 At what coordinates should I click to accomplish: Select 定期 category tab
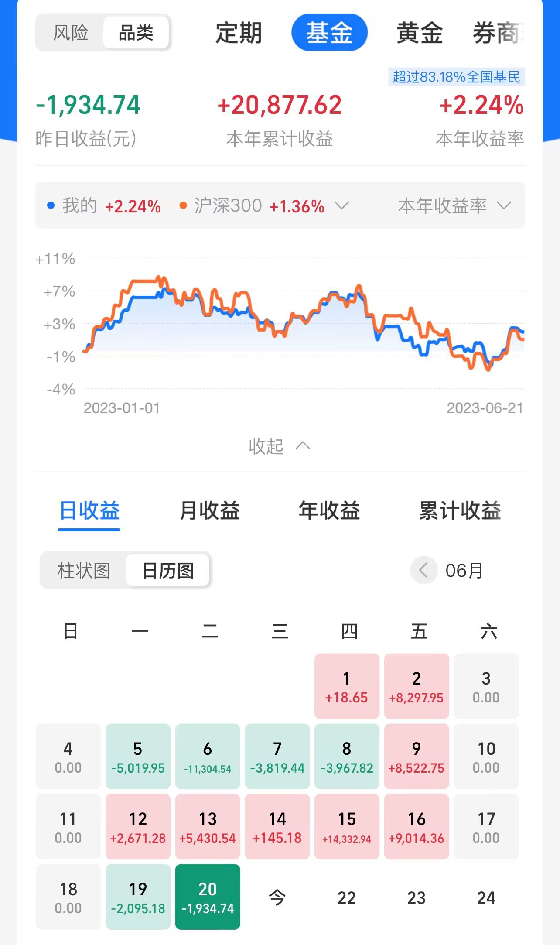click(x=239, y=33)
